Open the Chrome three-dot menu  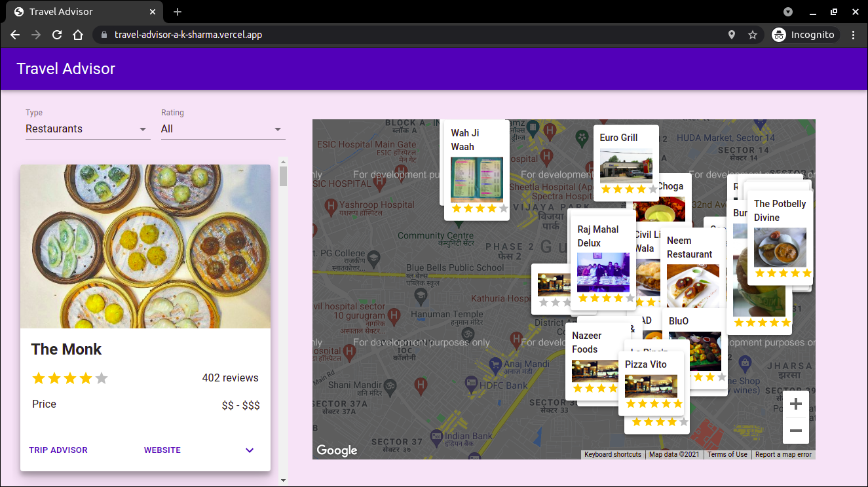point(853,35)
